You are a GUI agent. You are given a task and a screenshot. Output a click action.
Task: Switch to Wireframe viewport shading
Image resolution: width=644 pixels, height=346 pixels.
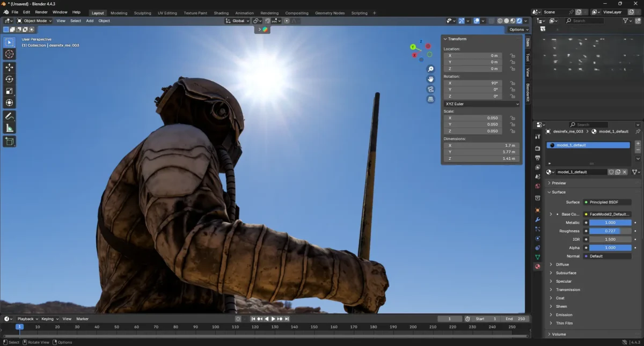pyautogui.click(x=500, y=21)
